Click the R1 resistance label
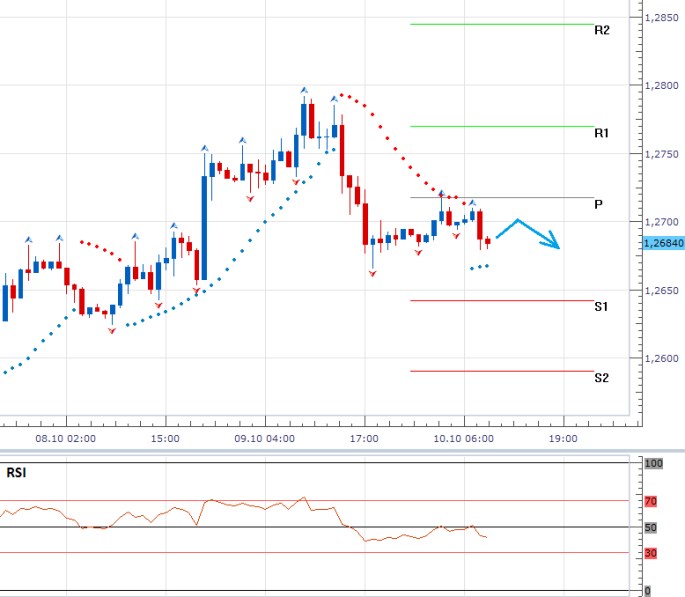 pyautogui.click(x=602, y=133)
